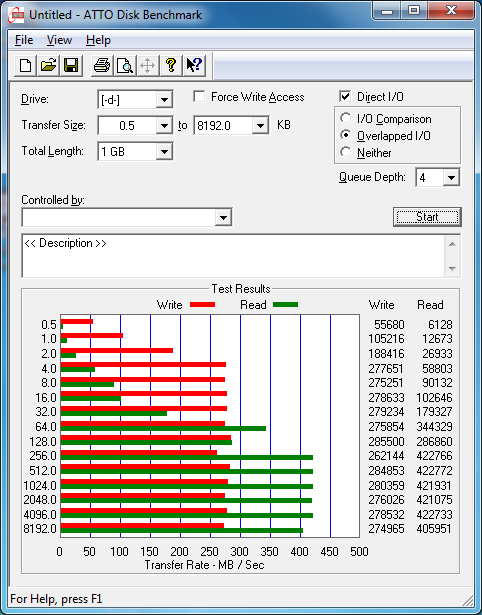Click the New file toolbar icon
Screen dimensions: 482x615
point(25,65)
